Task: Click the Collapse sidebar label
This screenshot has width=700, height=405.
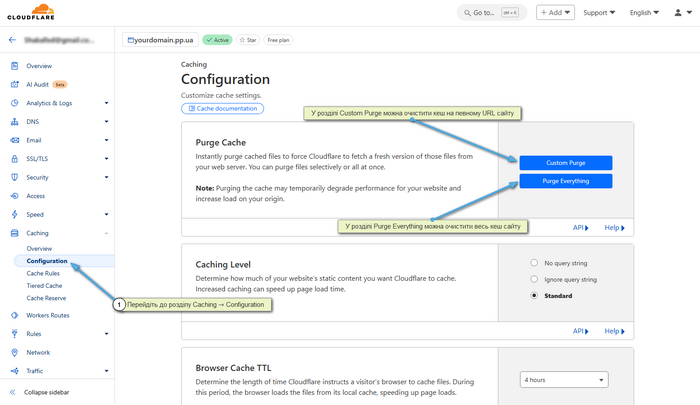Action: pyautogui.click(x=46, y=392)
